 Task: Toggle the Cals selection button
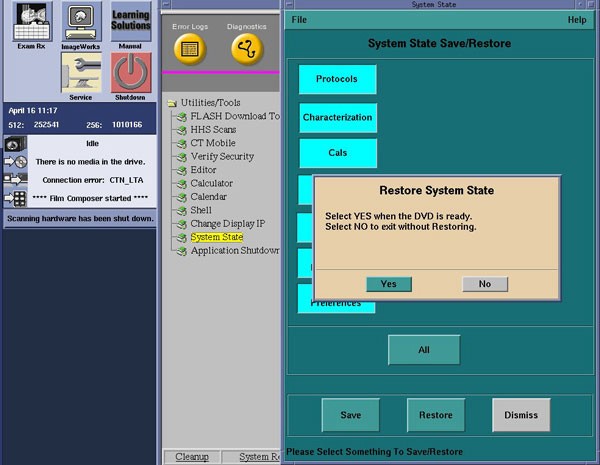click(337, 153)
